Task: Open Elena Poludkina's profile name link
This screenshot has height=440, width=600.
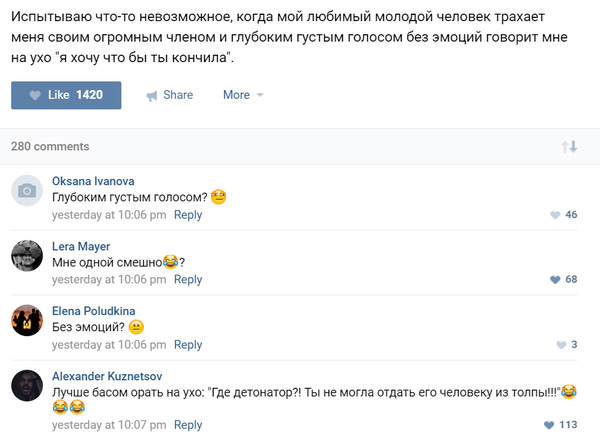Action: coord(94,311)
